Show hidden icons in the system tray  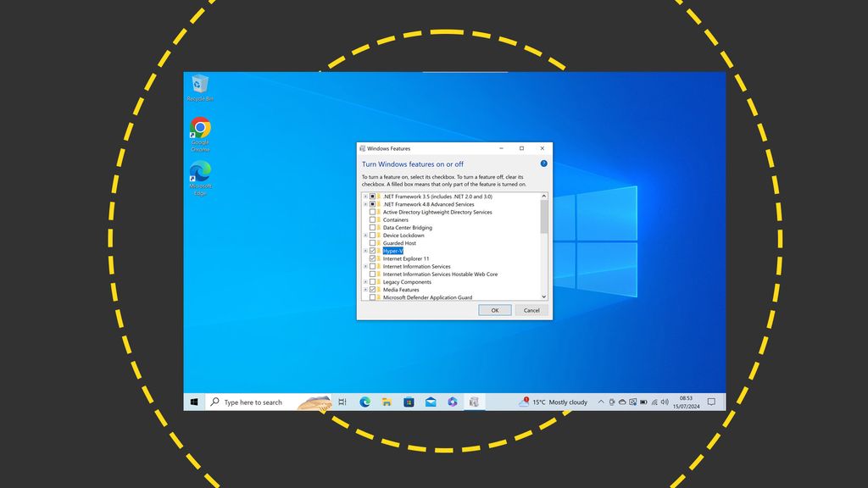pos(600,402)
